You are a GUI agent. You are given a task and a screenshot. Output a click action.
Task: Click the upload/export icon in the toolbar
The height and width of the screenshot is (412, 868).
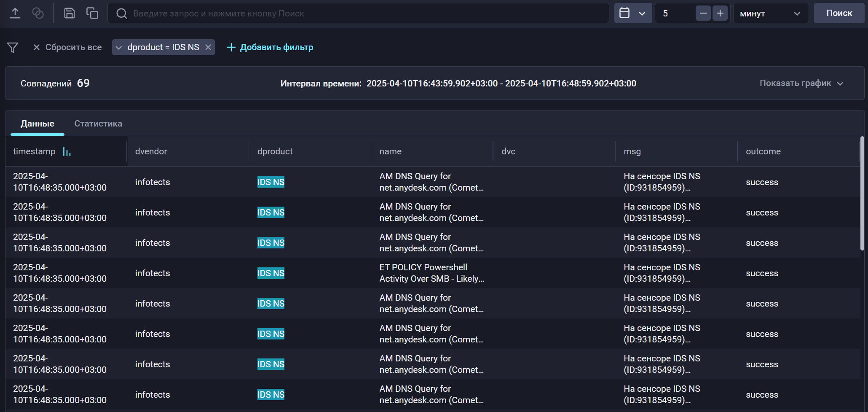tap(15, 13)
